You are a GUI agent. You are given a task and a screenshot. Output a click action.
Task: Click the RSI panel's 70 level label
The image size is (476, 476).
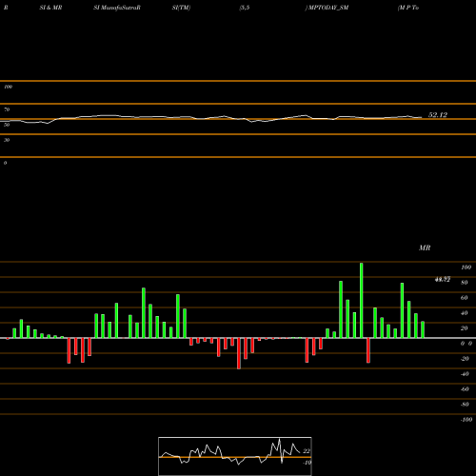tap(7, 109)
